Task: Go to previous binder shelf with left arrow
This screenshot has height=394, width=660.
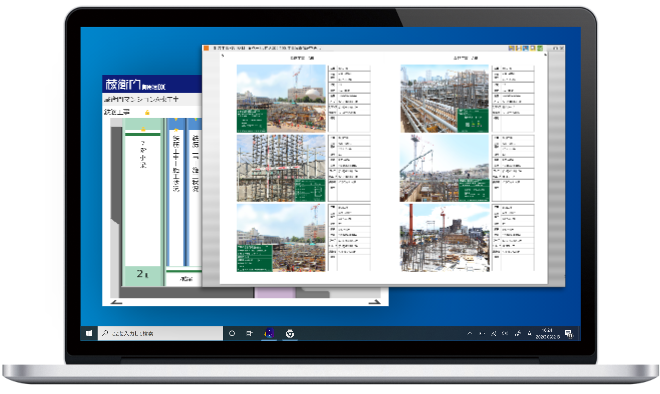Action: [116, 302]
